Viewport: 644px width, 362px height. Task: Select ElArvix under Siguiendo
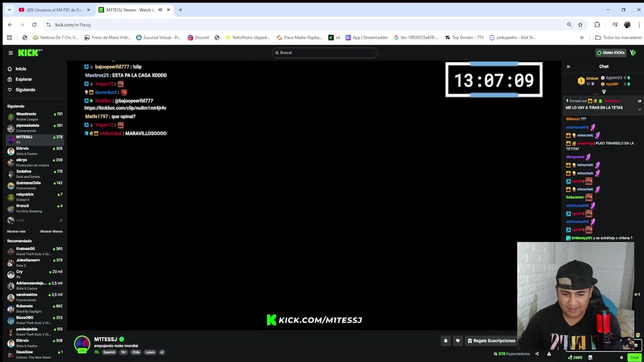coord(35,151)
